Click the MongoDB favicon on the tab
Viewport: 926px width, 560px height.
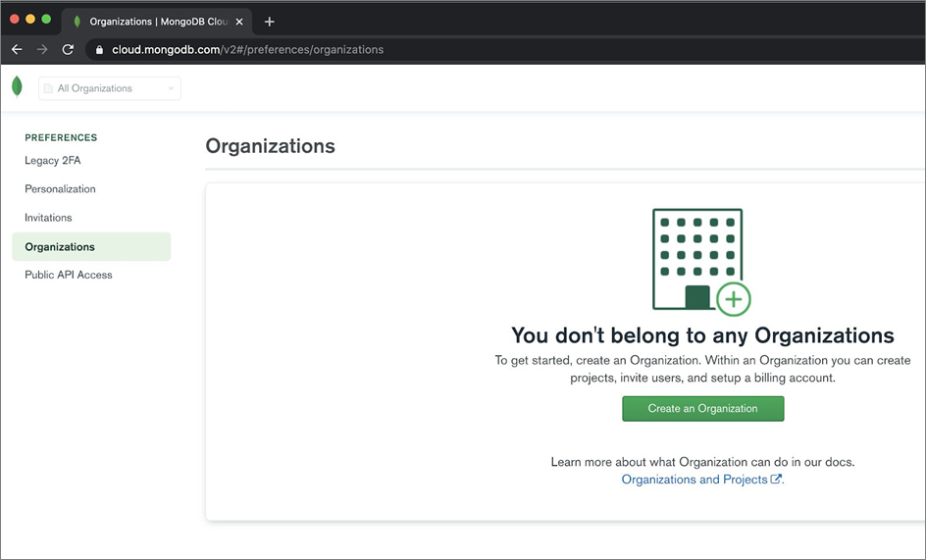(x=77, y=22)
